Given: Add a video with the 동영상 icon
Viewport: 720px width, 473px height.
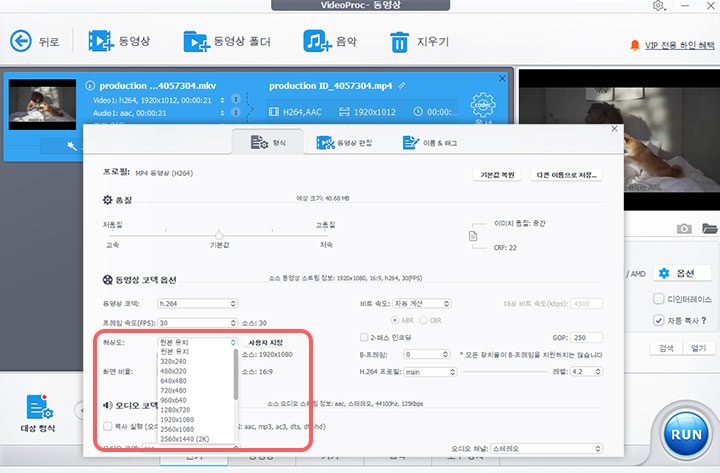Looking at the screenshot, I should pos(101,41).
